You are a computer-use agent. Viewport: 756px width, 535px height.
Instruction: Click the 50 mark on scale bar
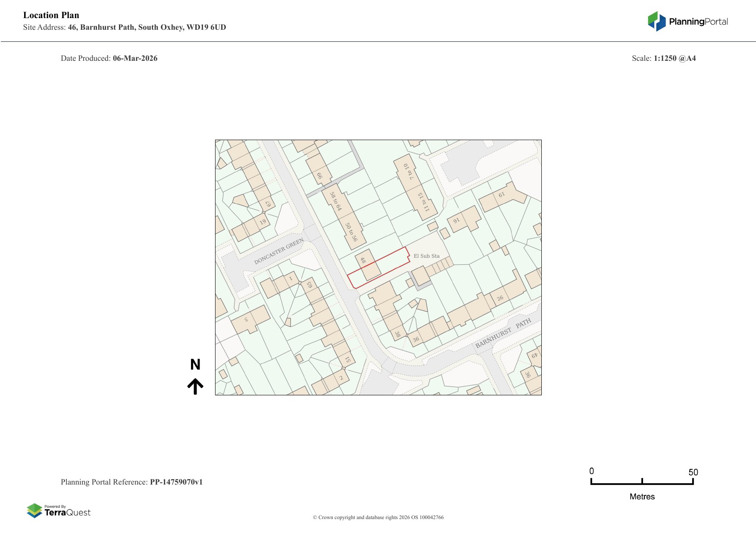[x=693, y=472]
